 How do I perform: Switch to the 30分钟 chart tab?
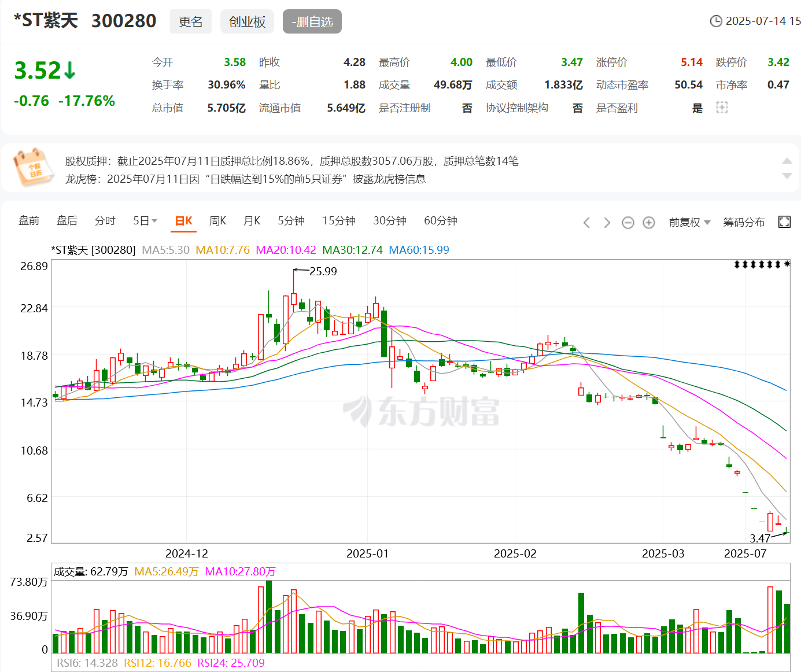pos(390,221)
